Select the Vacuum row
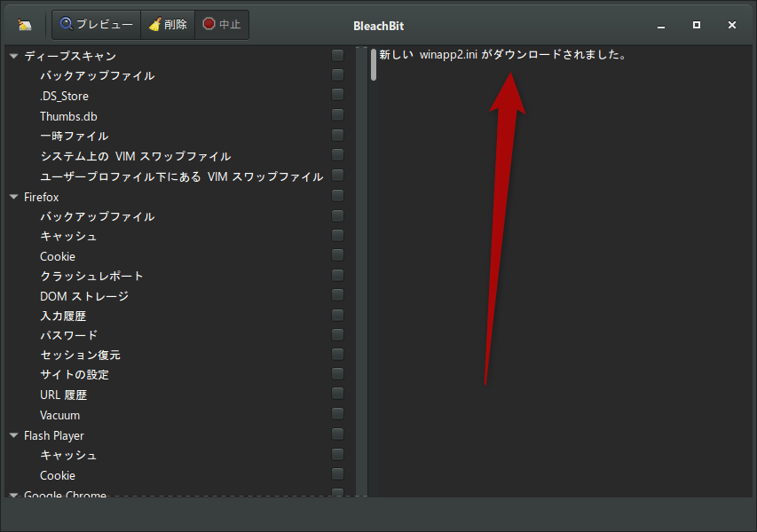The height and width of the screenshot is (532, 757). coord(180,415)
